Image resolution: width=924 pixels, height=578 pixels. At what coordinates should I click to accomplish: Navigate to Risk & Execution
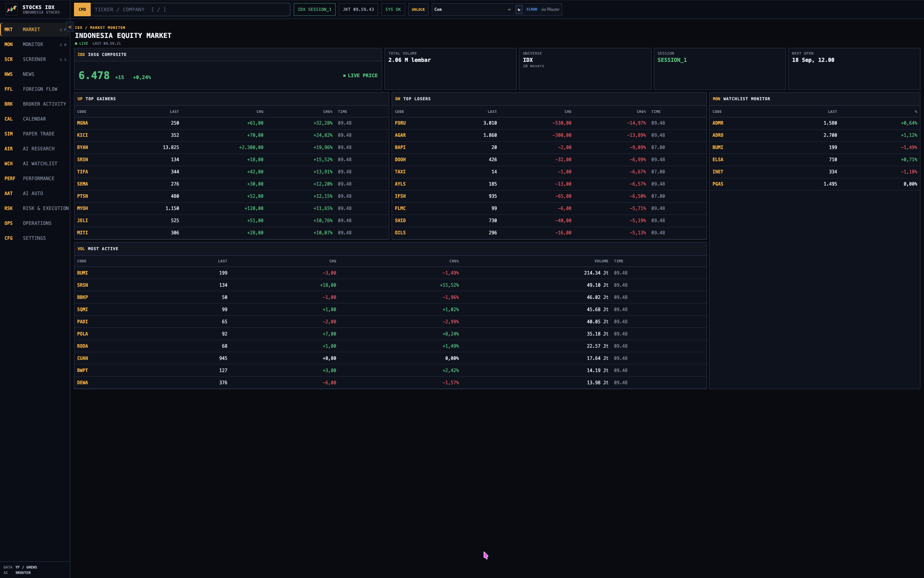(x=35, y=208)
